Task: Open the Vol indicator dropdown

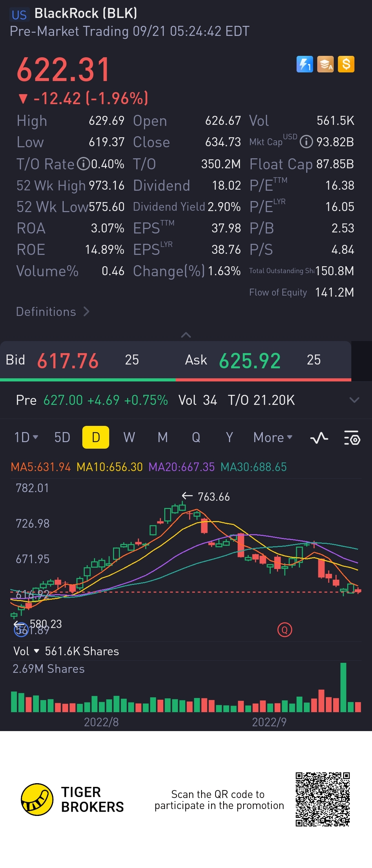Action: click(x=26, y=651)
